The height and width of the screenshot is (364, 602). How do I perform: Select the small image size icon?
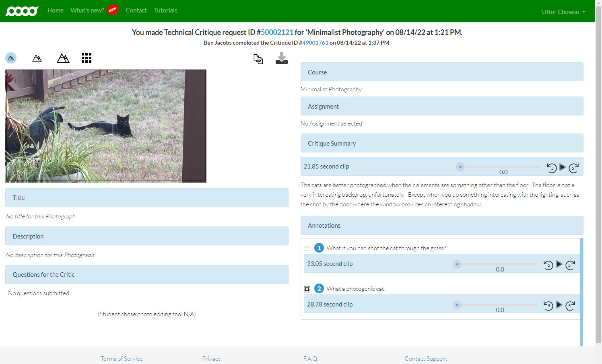pos(11,58)
